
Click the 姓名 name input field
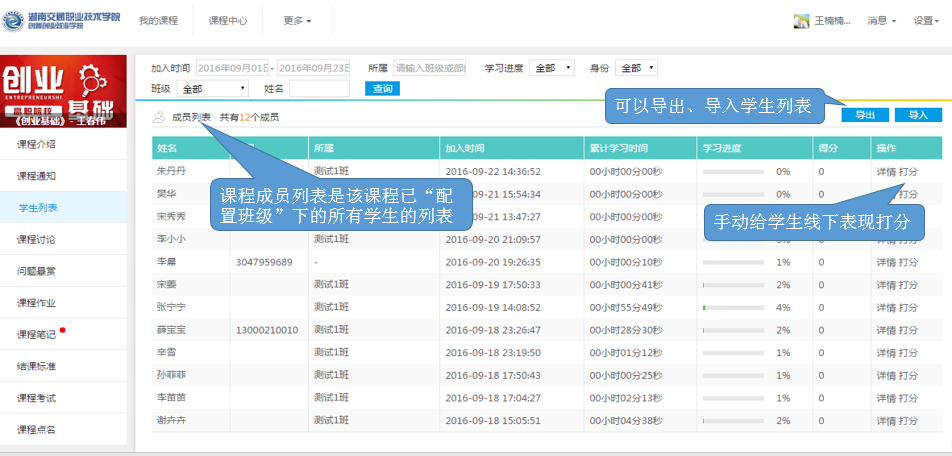pos(319,89)
